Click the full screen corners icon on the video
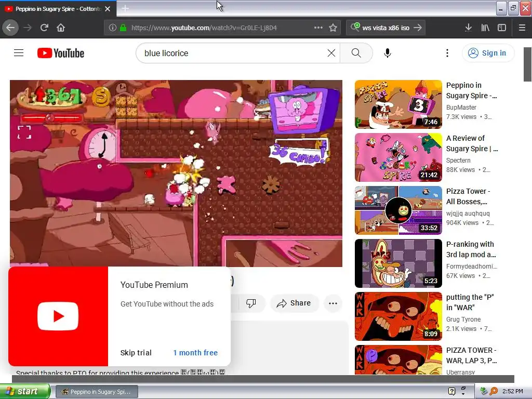The width and height of the screenshot is (532, 399). [24, 132]
